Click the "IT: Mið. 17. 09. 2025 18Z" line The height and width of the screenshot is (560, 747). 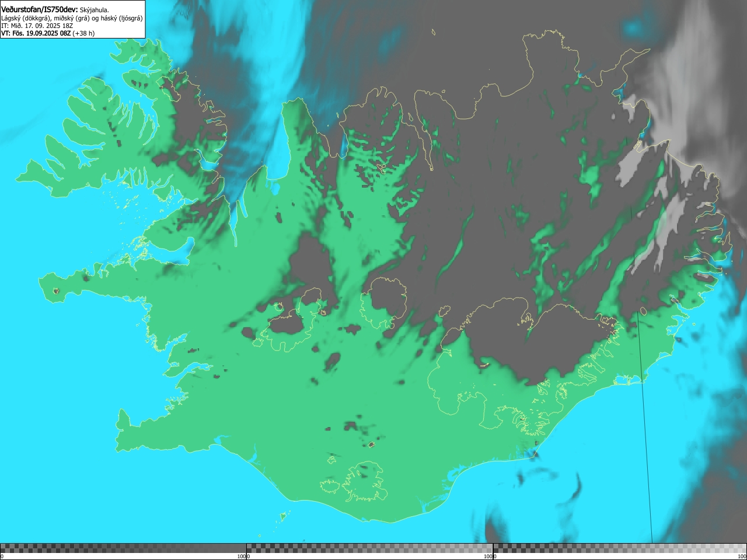(x=37, y=26)
